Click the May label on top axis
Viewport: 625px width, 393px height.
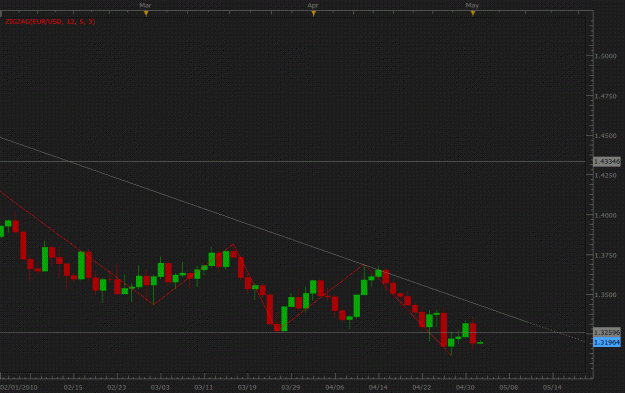pos(472,5)
